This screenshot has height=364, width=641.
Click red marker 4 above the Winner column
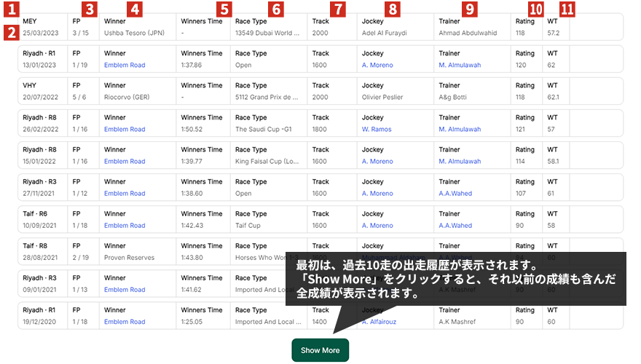[135, 9]
